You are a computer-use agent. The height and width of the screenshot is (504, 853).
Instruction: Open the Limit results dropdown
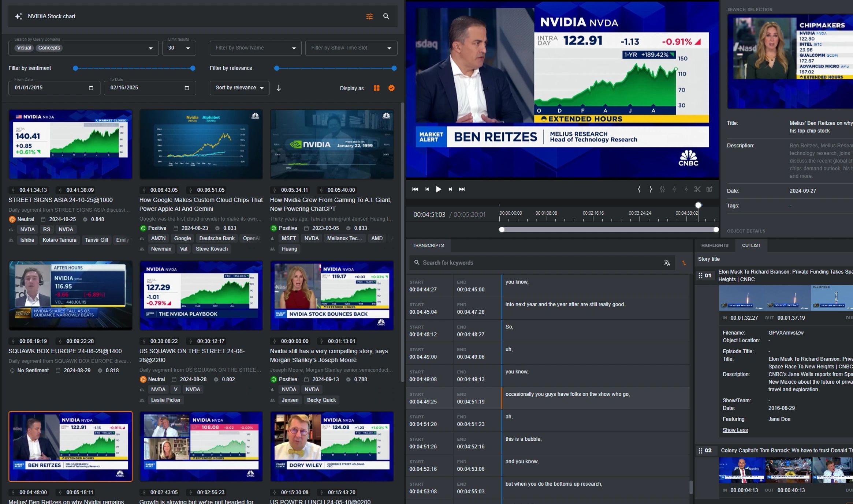[x=179, y=48]
